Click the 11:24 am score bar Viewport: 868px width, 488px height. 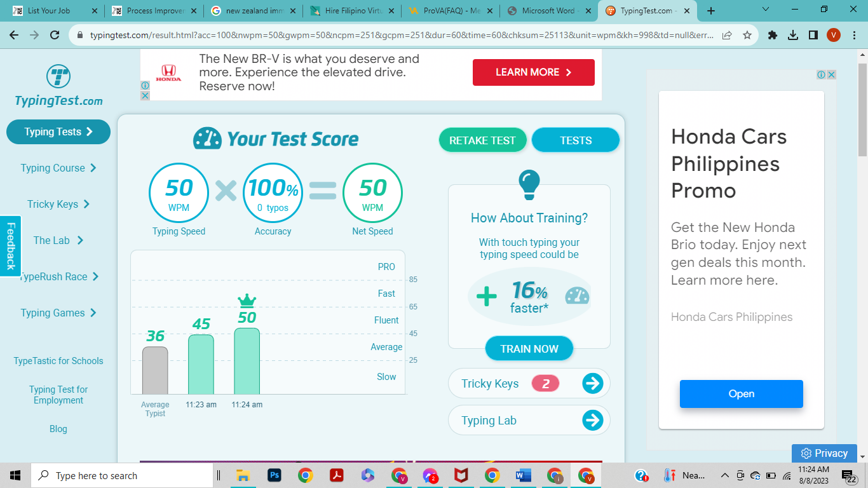pos(247,361)
